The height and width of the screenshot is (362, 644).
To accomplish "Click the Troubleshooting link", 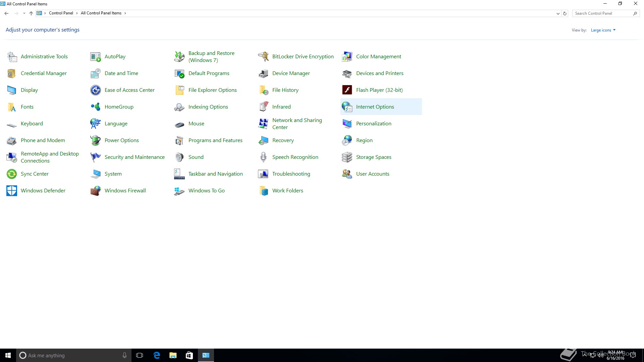I will point(291,174).
